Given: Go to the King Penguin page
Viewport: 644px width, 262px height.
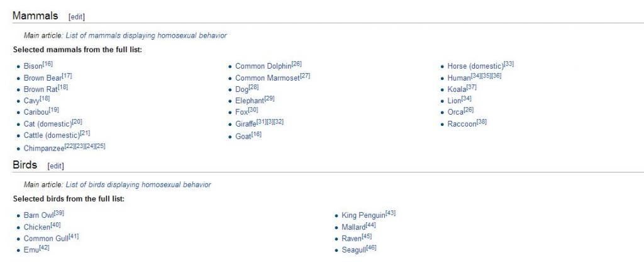Looking at the screenshot, I should [x=363, y=215].
